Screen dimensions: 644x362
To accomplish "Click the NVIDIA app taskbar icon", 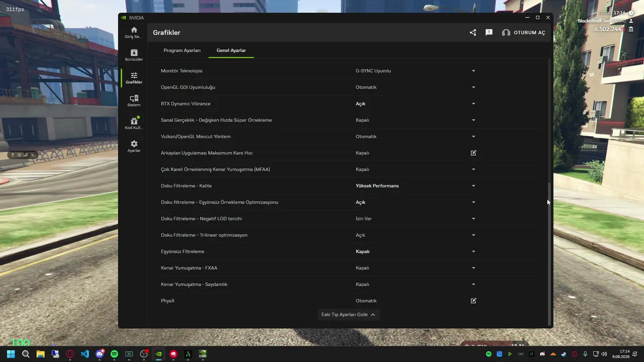I will (158, 354).
